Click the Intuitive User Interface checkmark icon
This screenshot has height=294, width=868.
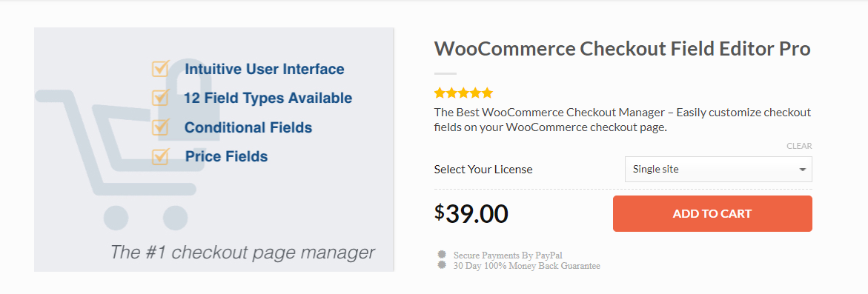point(160,69)
